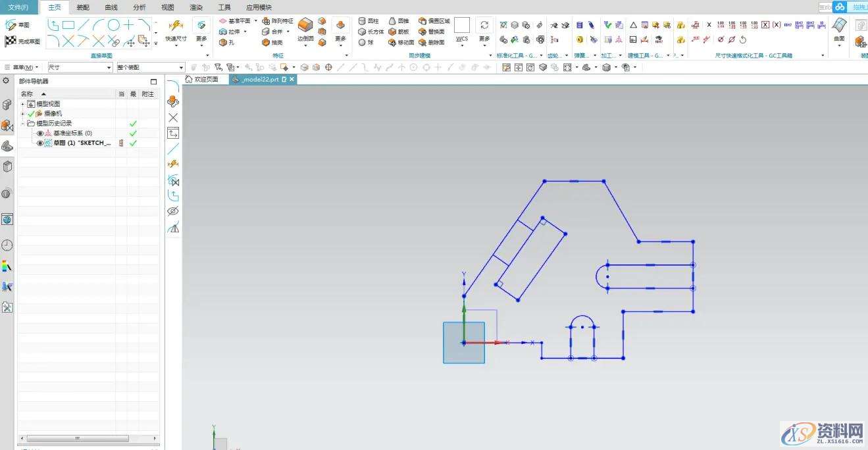The height and width of the screenshot is (450, 868).
Task: Open the 文件(F) menu
Action: (x=18, y=7)
